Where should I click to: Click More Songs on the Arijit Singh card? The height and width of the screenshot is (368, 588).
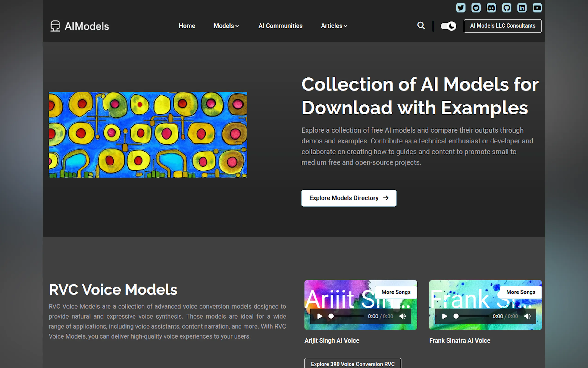pos(396,292)
